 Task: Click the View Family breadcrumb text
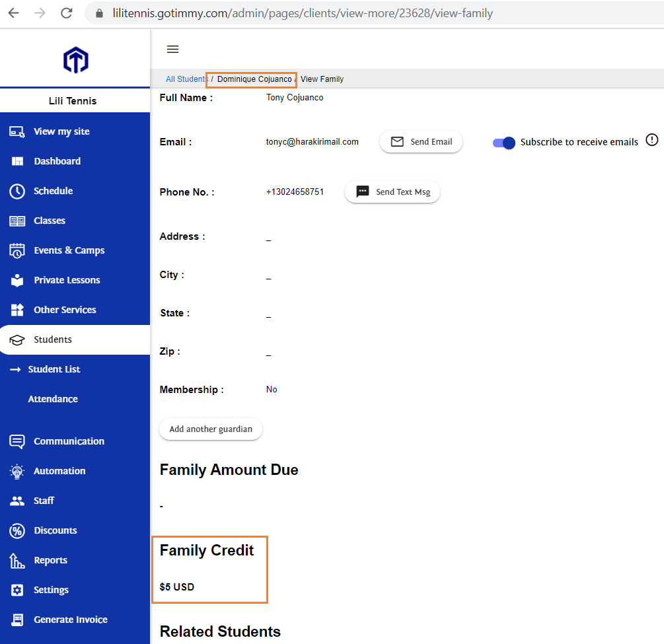pos(322,79)
